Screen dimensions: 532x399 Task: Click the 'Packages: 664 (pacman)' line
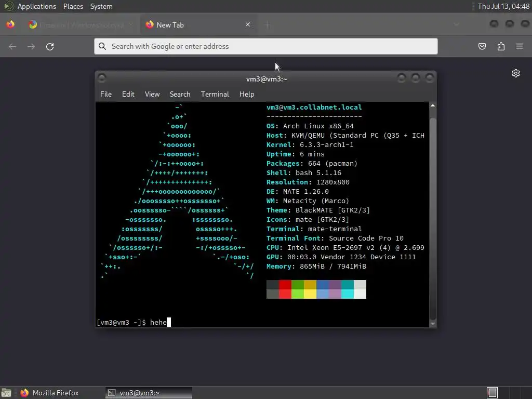tap(312, 164)
